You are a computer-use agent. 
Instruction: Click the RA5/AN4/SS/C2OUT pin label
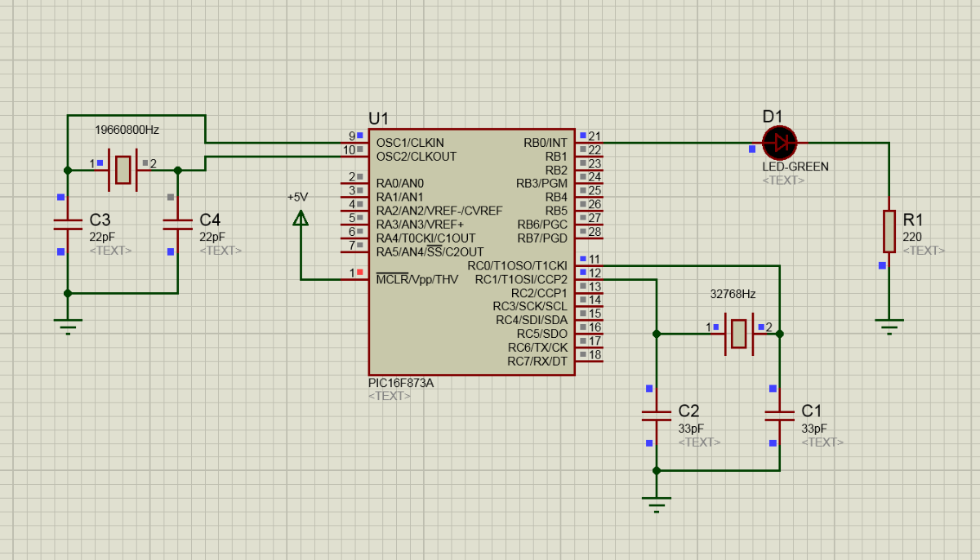(430, 251)
